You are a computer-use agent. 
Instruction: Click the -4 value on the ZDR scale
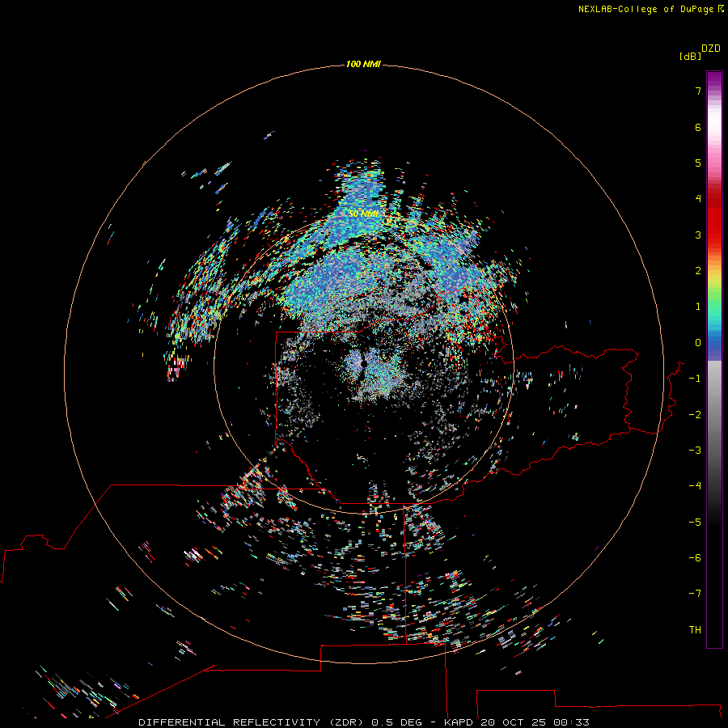(x=695, y=486)
